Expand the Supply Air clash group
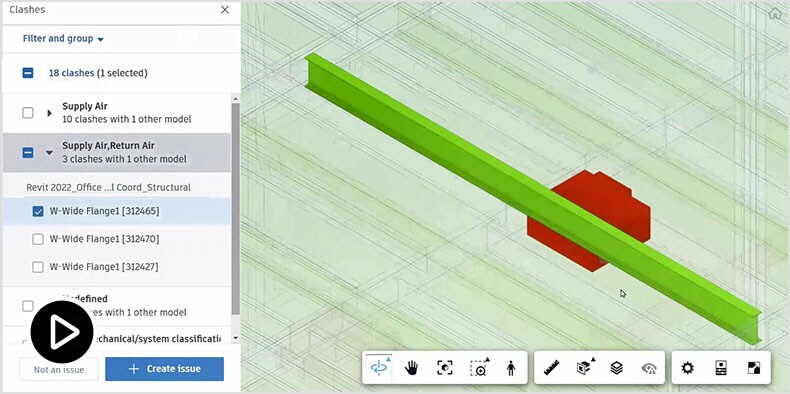790x394 pixels. (49, 113)
